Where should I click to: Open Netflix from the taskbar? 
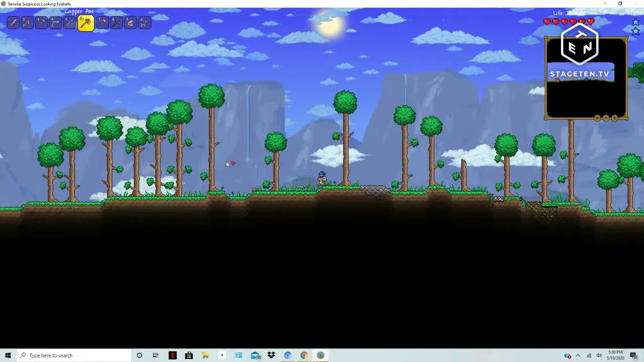click(x=172, y=355)
